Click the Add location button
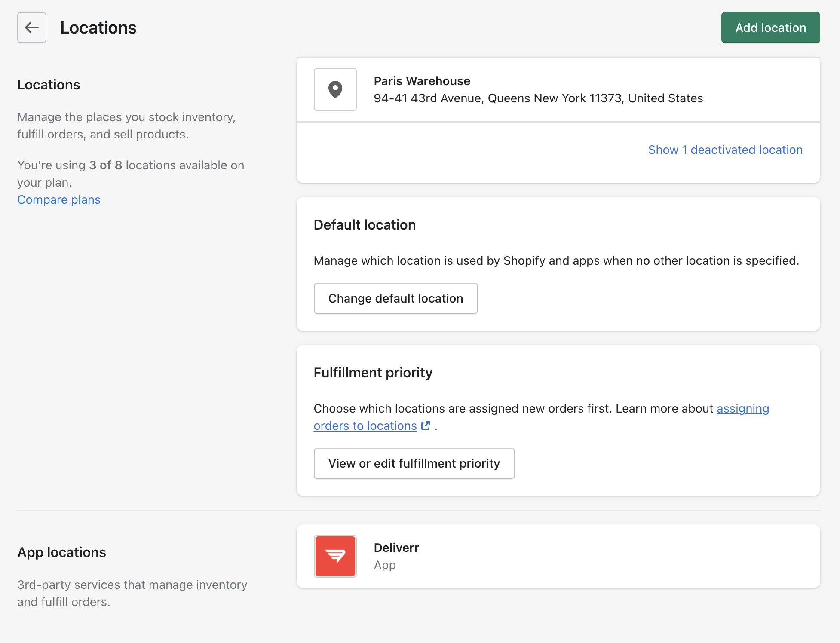 point(770,28)
